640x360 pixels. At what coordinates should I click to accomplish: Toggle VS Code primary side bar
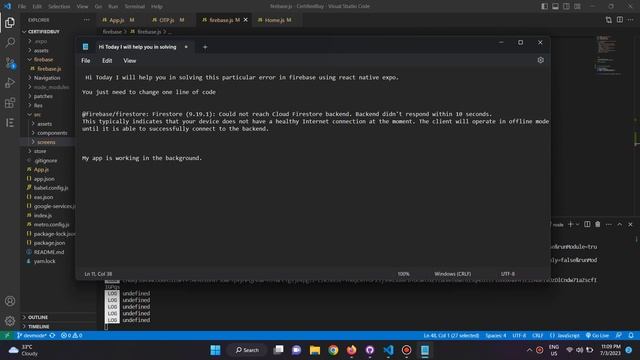[544, 6]
